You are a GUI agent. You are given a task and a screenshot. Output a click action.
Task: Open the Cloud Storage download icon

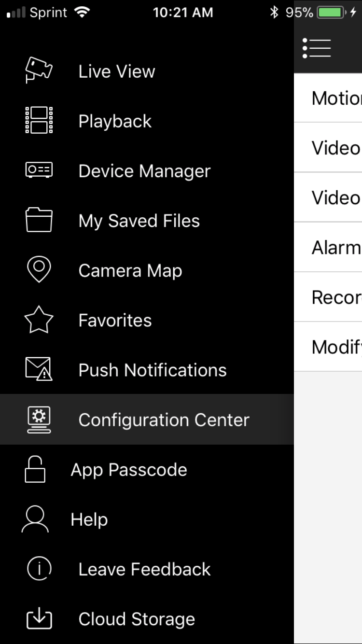pos(39,619)
